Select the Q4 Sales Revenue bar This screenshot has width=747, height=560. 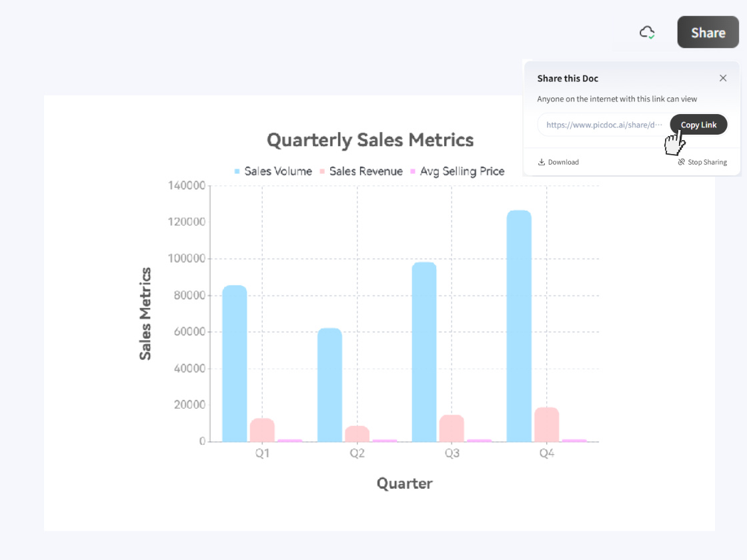[x=546, y=425]
